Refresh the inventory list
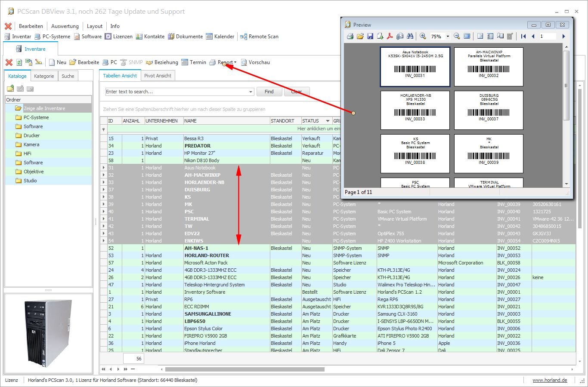Viewport: 588px width, 387px height. 19,62
